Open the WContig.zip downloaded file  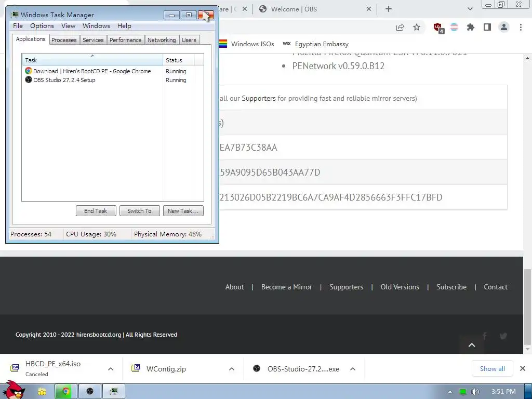(x=166, y=369)
